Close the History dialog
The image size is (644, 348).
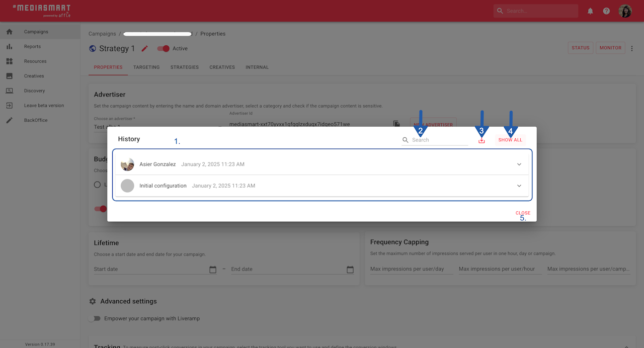click(523, 213)
